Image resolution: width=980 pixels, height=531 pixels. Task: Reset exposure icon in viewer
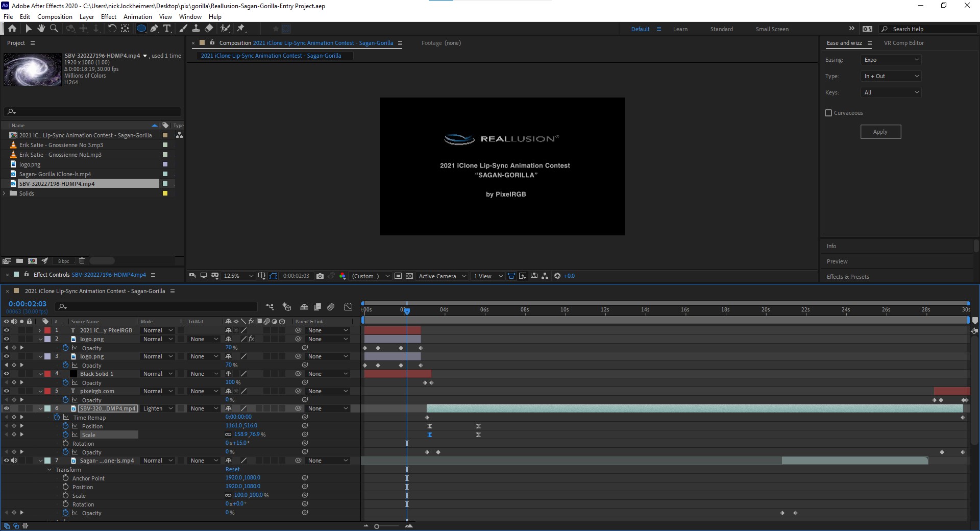557,276
